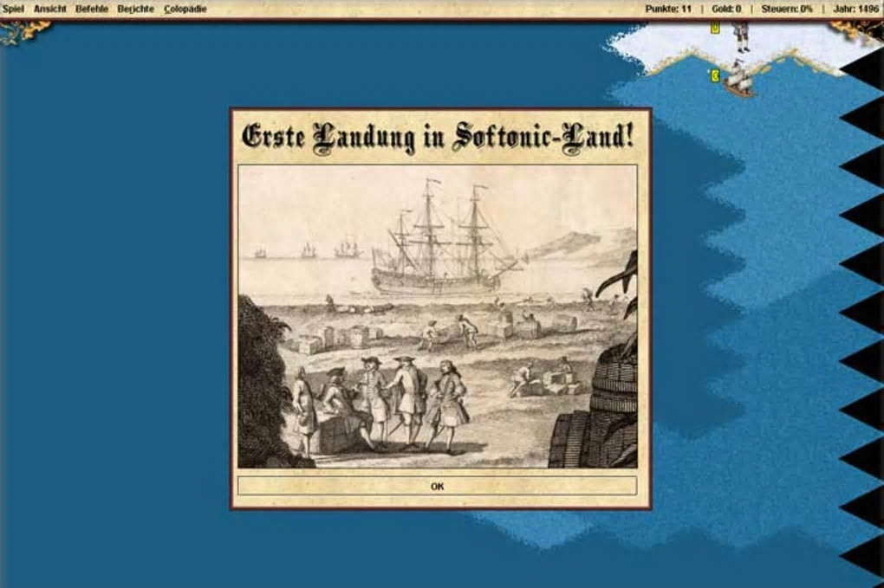The height and width of the screenshot is (588, 884).
Task: Click the Jahr: 1496 year display
Action: [855, 9]
